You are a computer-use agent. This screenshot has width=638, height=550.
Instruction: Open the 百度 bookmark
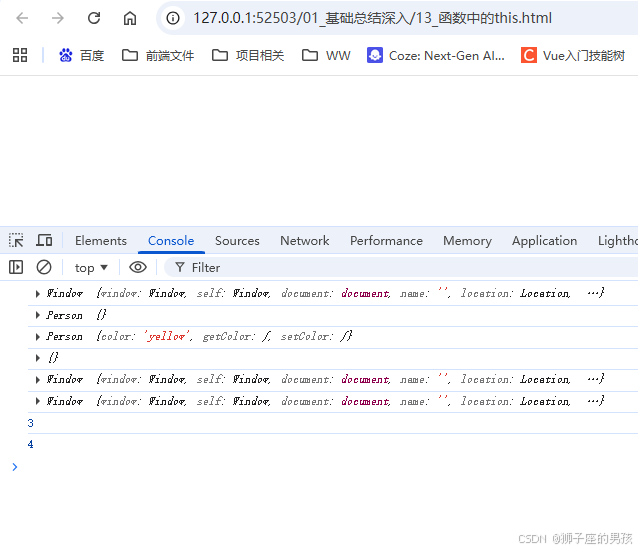point(81,55)
